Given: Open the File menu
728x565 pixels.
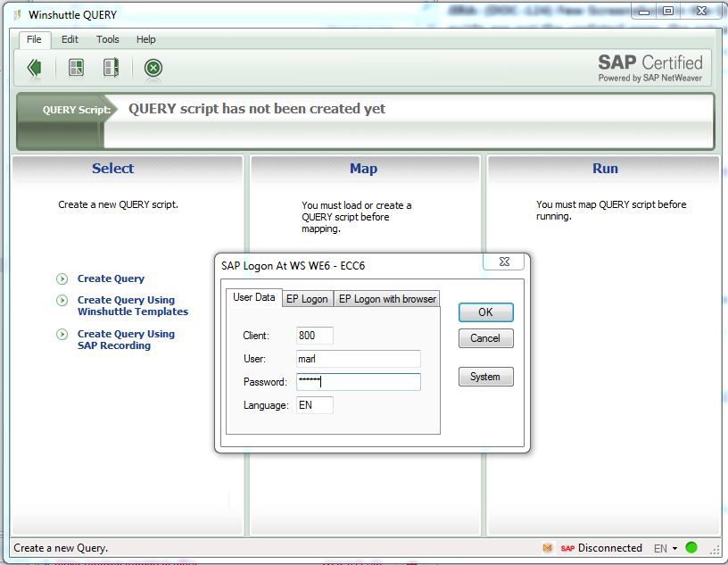Looking at the screenshot, I should point(34,39).
